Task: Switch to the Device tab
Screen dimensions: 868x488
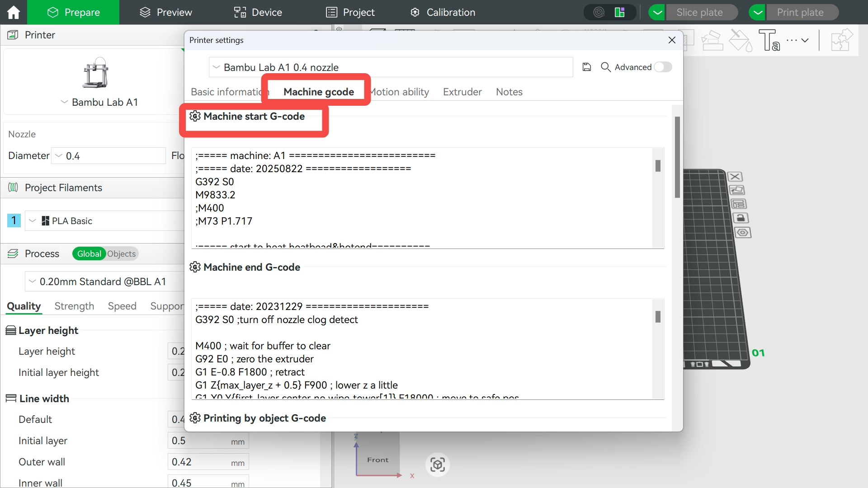Action: 258,12
